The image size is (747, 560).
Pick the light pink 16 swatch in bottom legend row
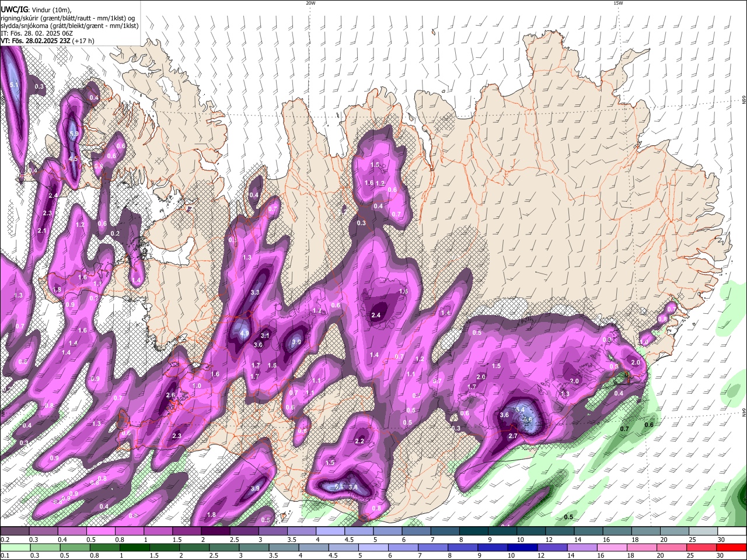point(611,547)
